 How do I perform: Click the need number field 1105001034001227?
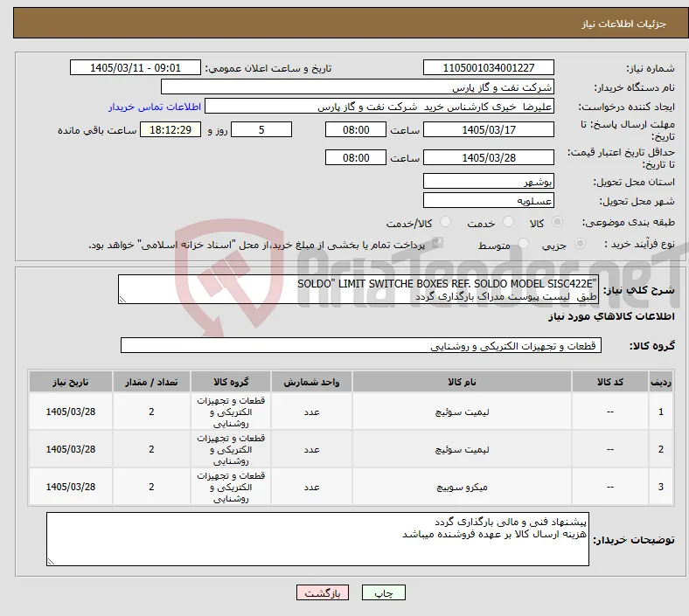pos(489,67)
